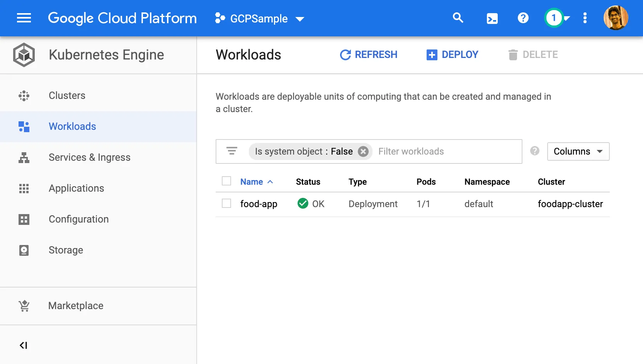643x364 pixels.
Task: Select the food-app row checkbox
Action: click(x=226, y=203)
